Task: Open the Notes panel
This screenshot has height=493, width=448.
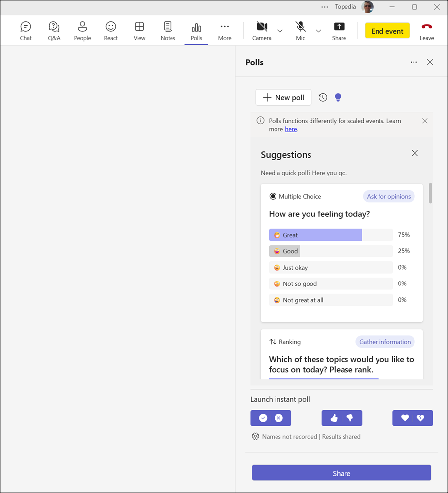Action: tap(168, 30)
